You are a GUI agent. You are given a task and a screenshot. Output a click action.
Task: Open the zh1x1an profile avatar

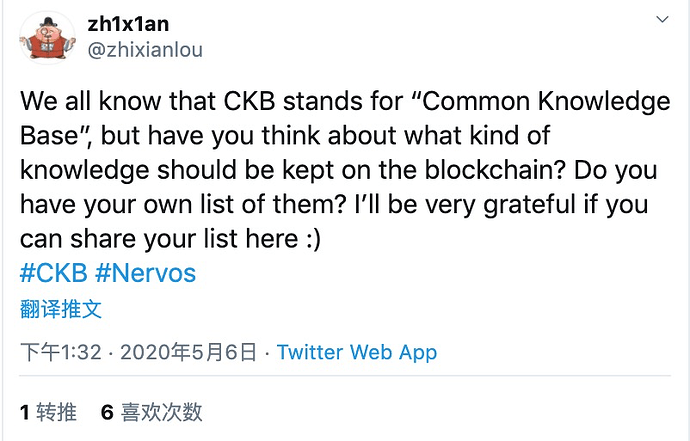coord(48,38)
